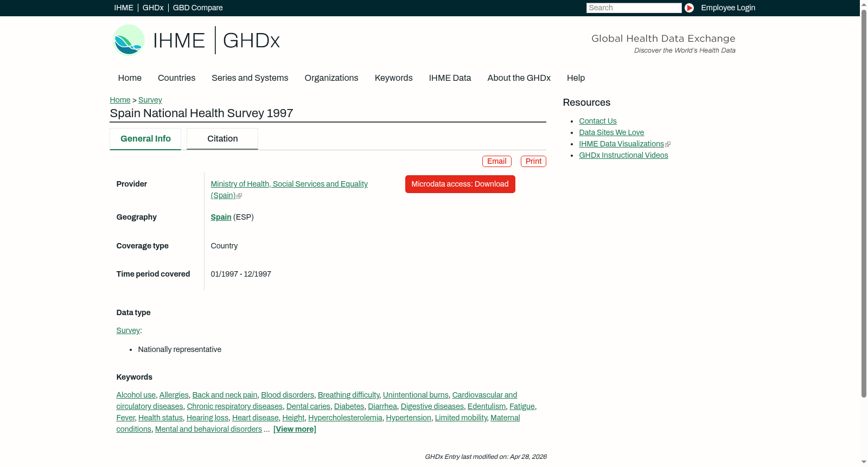This screenshot has height=467, width=868.
Task: Click the page vertical scrollbar thumb
Action: [x=864, y=203]
